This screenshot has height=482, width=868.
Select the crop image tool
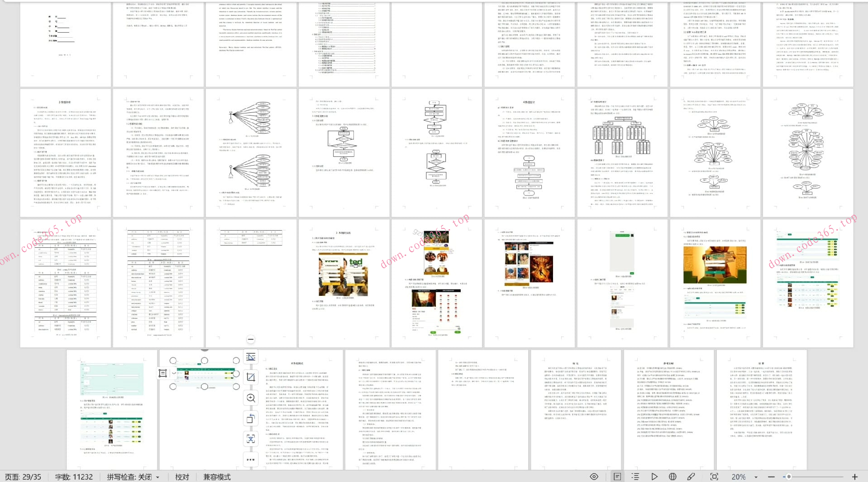pyautogui.click(x=251, y=377)
